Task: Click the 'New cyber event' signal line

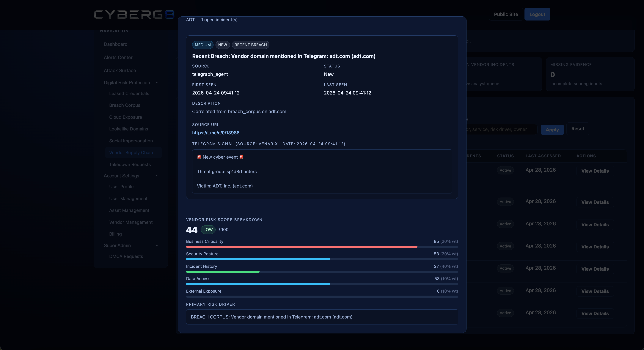Action: pos(220,157)
